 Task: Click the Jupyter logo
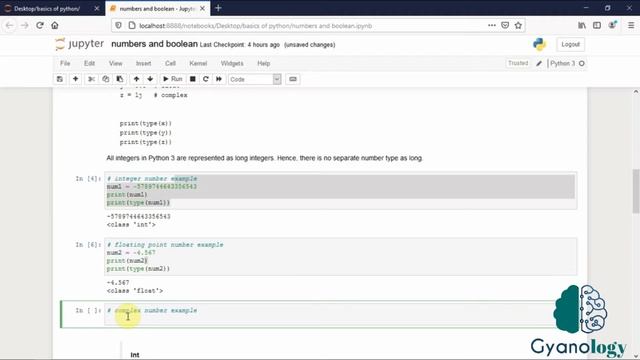[80, 44]
